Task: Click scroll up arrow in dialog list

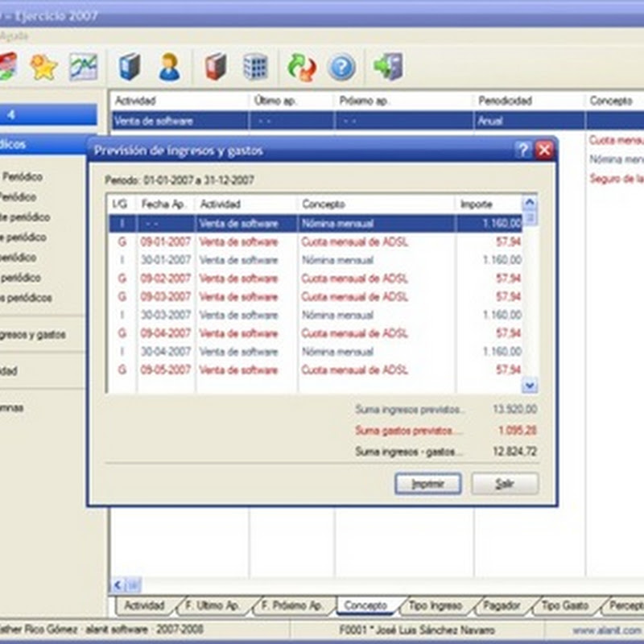Action: pos(530,203)
